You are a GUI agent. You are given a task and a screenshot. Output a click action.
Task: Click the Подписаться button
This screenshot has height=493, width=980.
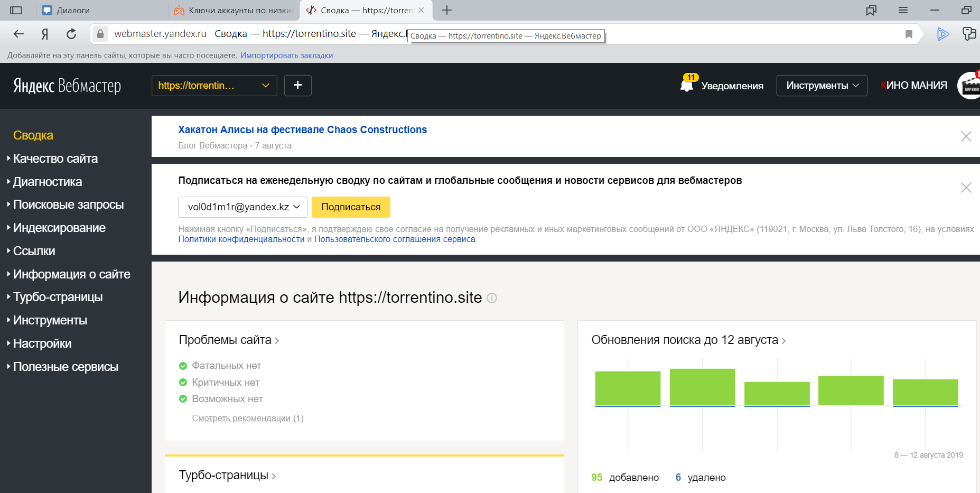(351, 207)
